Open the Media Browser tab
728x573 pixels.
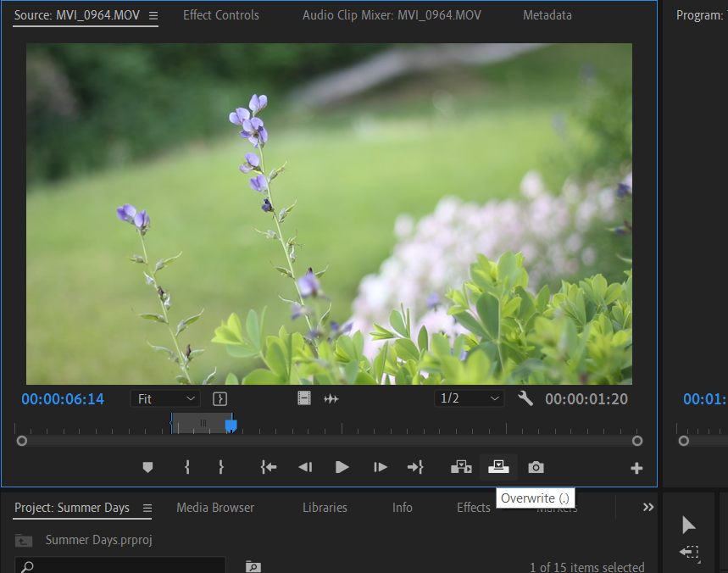click(x=215, y=508)
